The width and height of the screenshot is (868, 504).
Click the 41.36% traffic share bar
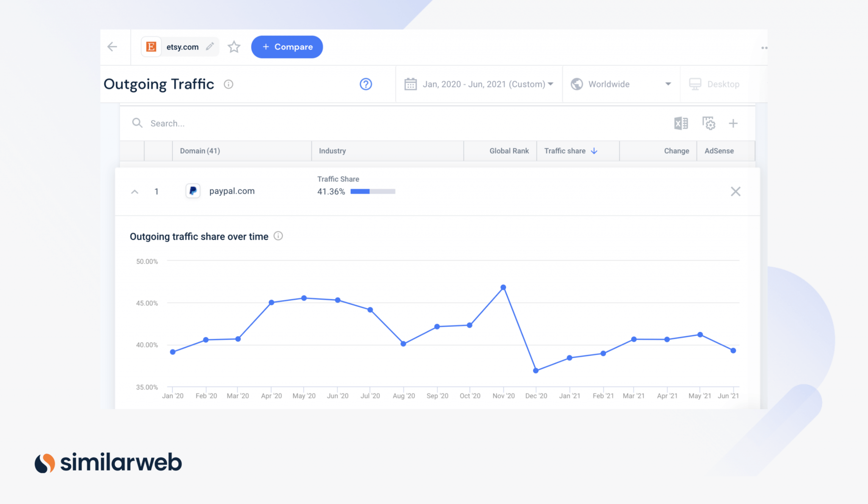pos(373,192)
